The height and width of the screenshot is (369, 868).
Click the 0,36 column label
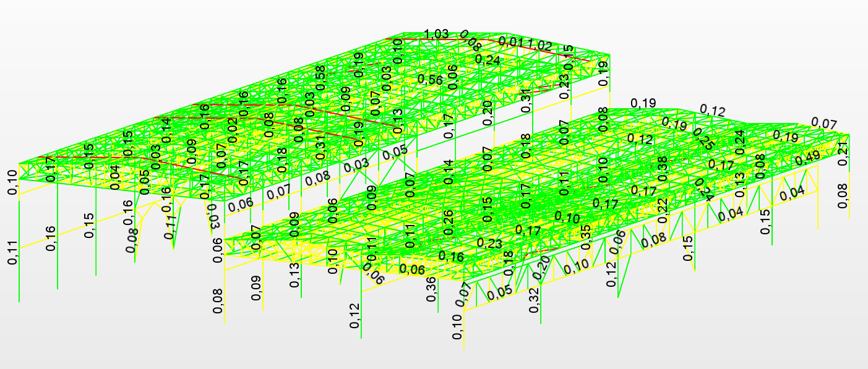coord(432,289)
